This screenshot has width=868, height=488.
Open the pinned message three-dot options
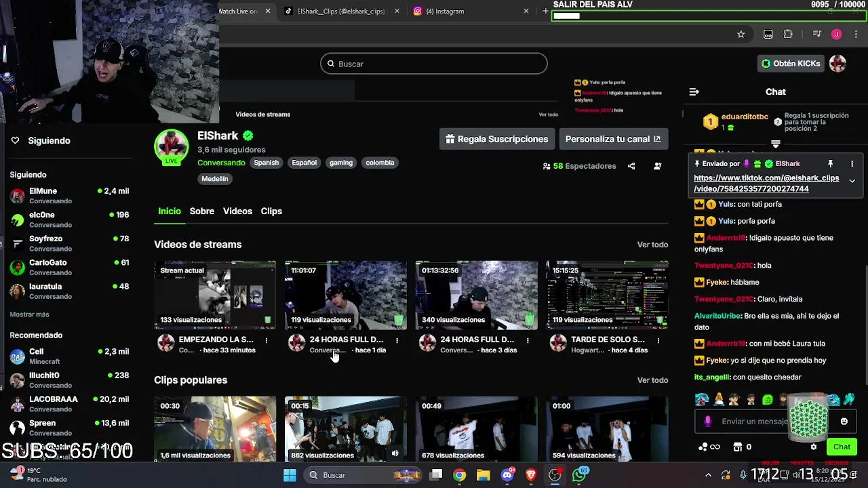pyautogui.click(x=852, y=164)
